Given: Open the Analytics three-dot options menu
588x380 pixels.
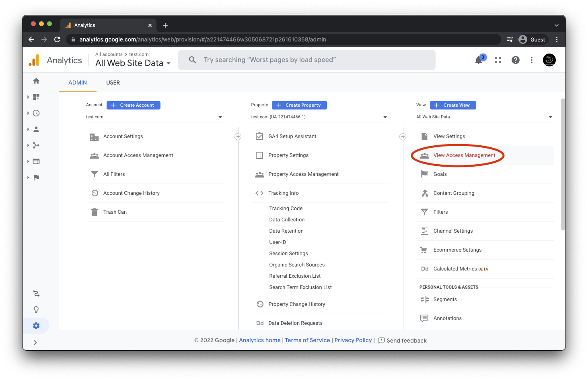Looking at the screenshot, I should point(532,60).
